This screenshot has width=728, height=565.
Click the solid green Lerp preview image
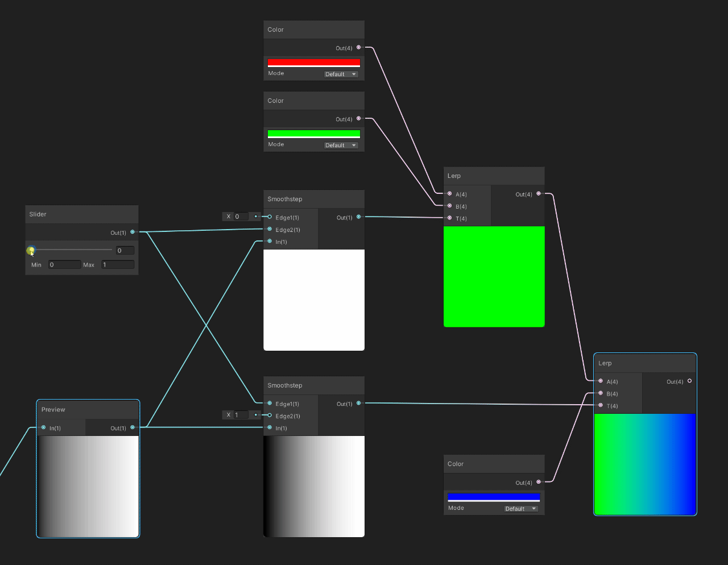494,277
